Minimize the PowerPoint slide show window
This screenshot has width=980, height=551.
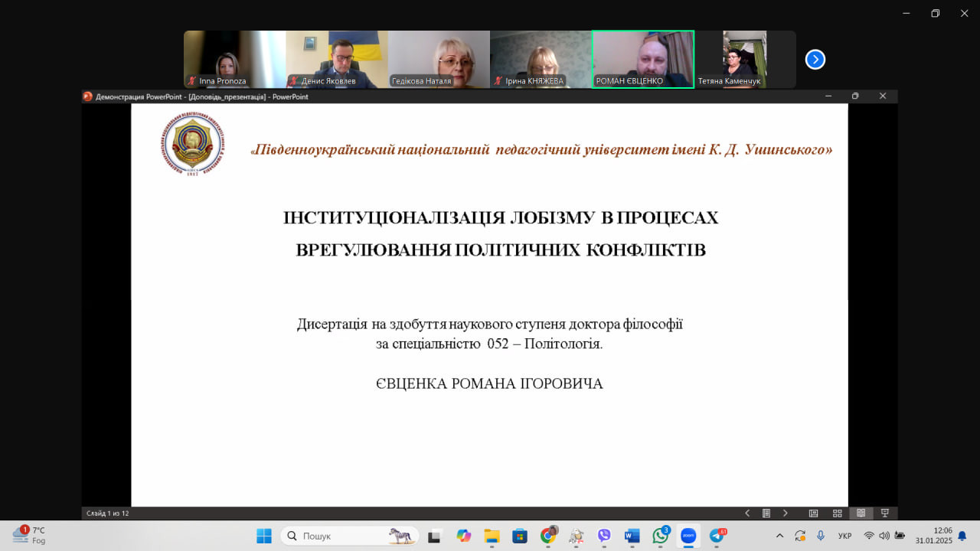(x=828, y=96)
